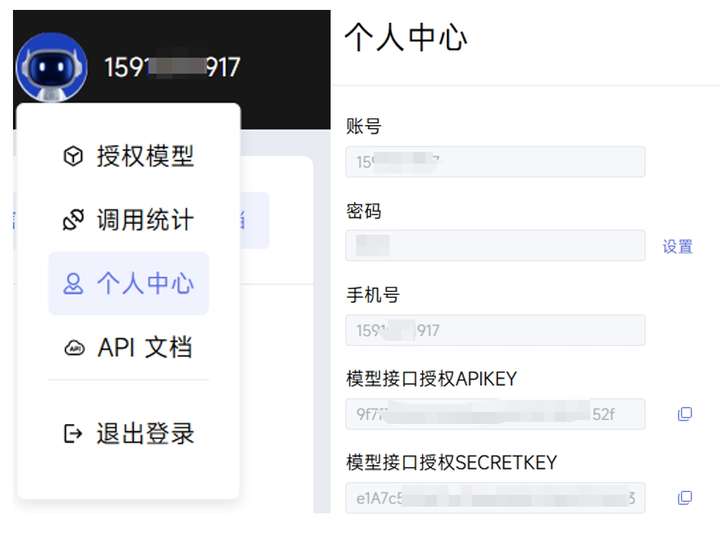This screenshot has height=540, width=720.
Task: Click the 账号 input field
Action: tap(495, 162)
